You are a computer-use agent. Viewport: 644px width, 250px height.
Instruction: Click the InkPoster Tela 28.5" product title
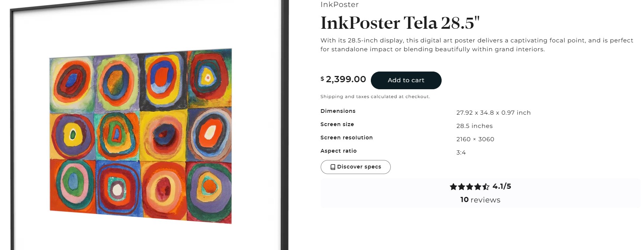click(x=400, y=23)
